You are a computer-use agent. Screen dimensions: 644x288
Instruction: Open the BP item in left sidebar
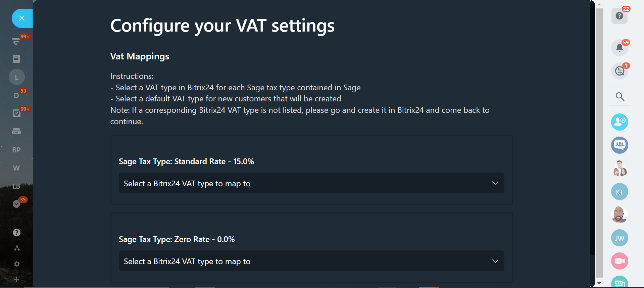(16, 150)
